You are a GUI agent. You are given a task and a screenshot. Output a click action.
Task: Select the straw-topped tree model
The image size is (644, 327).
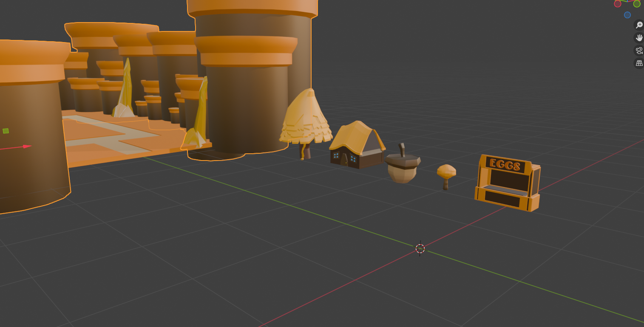point(306,123)
